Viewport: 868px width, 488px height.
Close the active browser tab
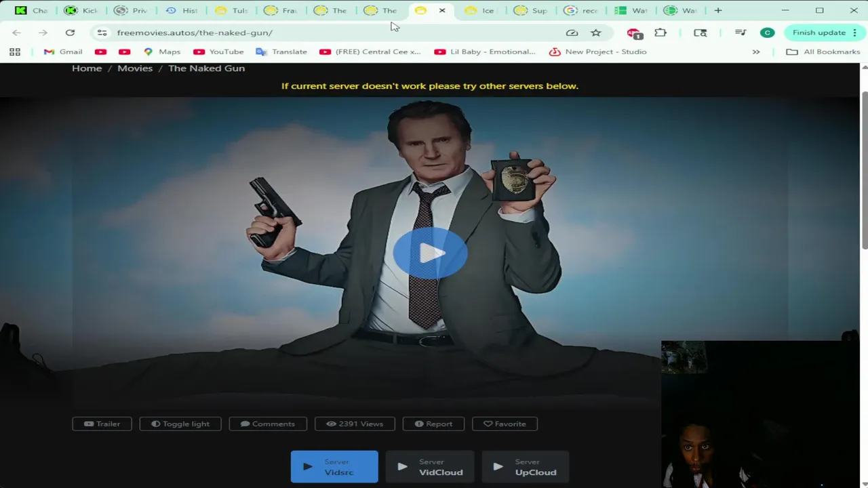click(442, 10)
